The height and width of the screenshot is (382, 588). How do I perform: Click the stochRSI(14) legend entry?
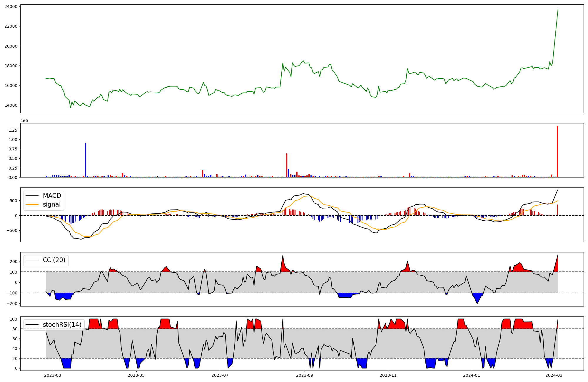62,324
